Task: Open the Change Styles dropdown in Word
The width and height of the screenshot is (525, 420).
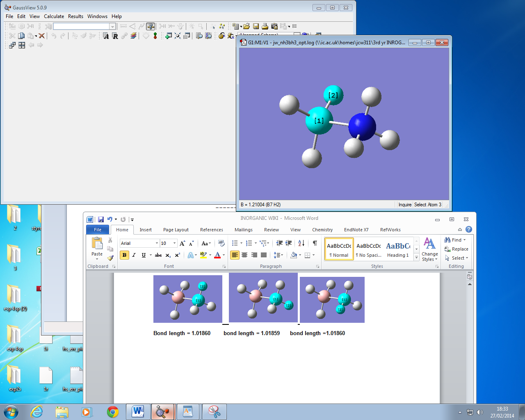Action: coord(429,249)
